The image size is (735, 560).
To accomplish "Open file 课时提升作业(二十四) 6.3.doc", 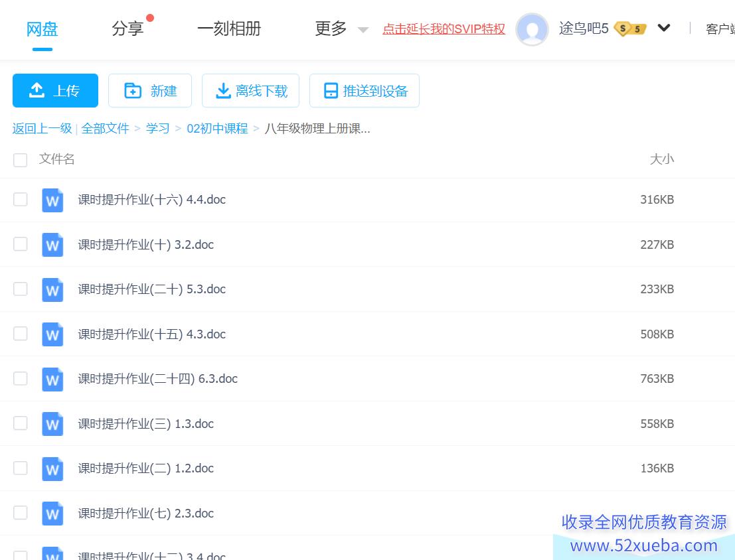I will (158, 379).
